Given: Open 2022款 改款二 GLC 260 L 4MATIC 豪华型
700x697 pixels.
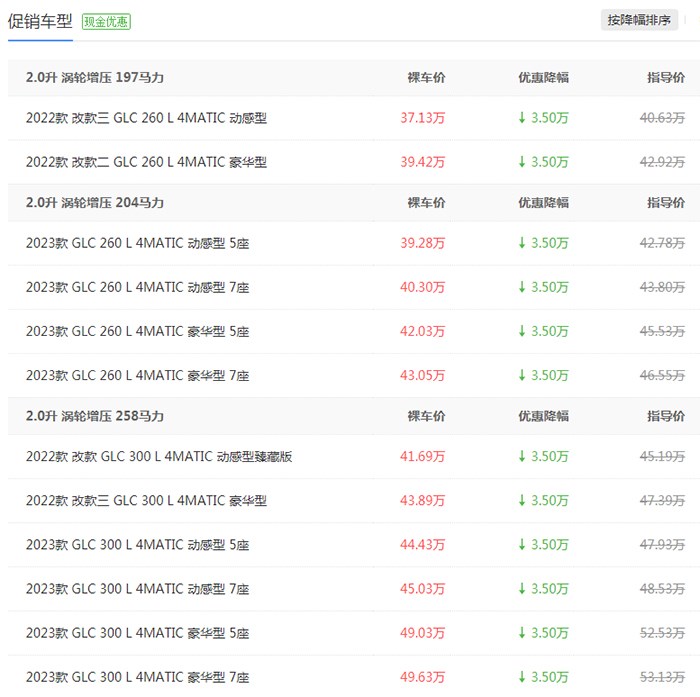Looking at the screenshot, I should (x=146, y=162).
